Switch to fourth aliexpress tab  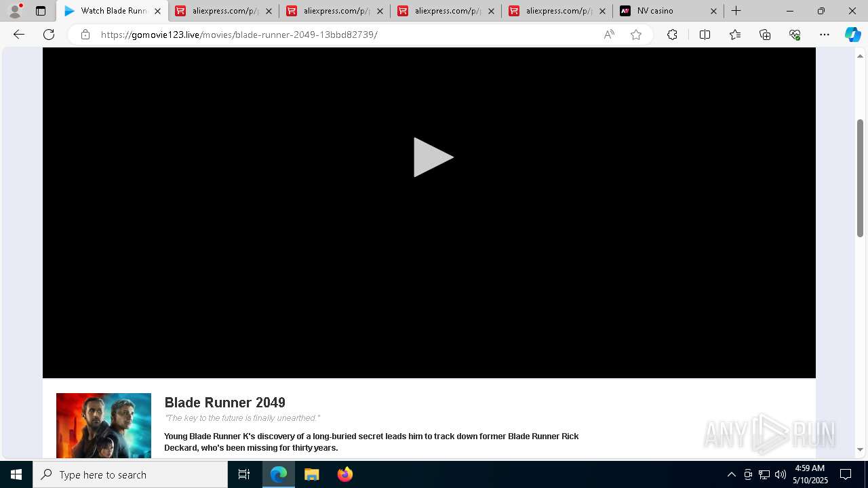pos(557,11)
